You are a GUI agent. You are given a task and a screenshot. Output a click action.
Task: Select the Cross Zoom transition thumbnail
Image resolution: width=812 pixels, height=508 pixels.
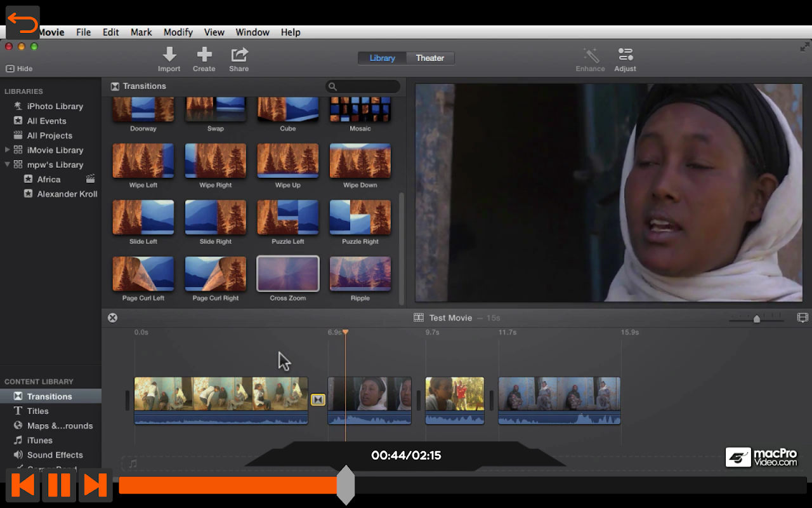click(x=288, y=274)
